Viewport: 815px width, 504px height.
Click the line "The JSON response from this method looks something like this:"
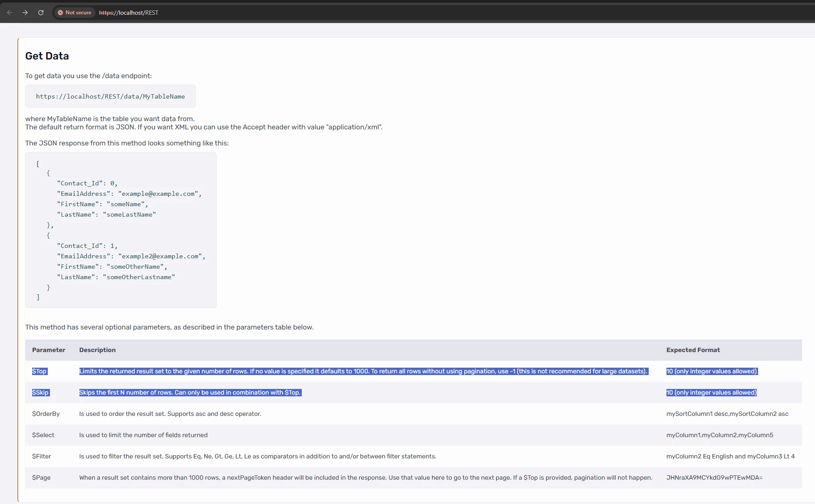pyautogui.click(x=127, y=143)
